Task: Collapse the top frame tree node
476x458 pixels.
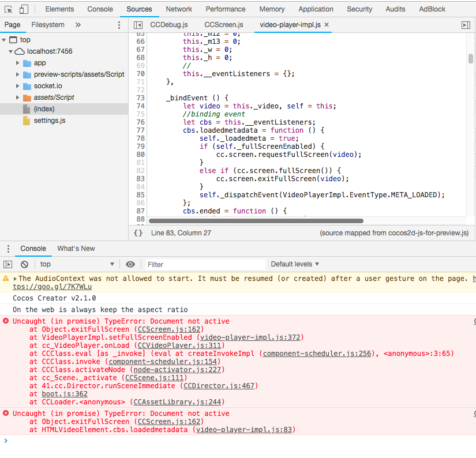Action: coord(4,40)
